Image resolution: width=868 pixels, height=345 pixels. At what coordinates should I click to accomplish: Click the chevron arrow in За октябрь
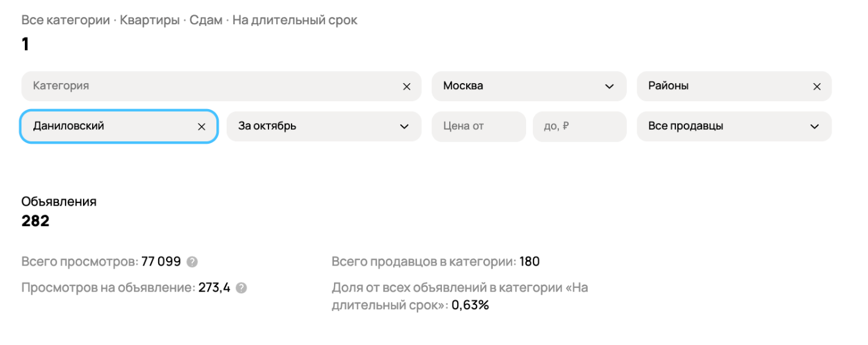coord(404,127)
